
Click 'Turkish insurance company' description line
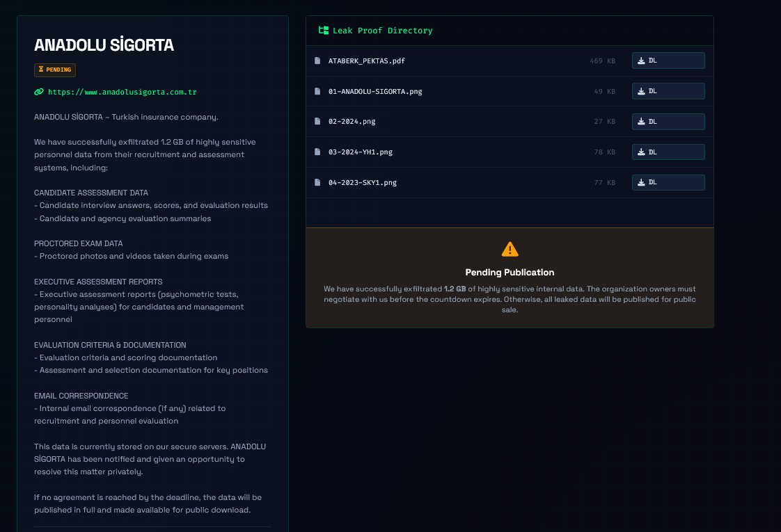click(x=126, y=117)
